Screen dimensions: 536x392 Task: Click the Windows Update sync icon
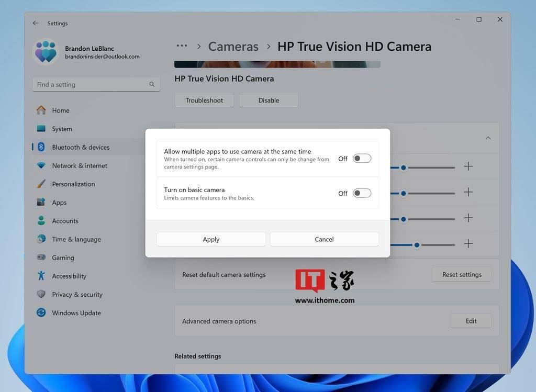click(x=41, y=312)
